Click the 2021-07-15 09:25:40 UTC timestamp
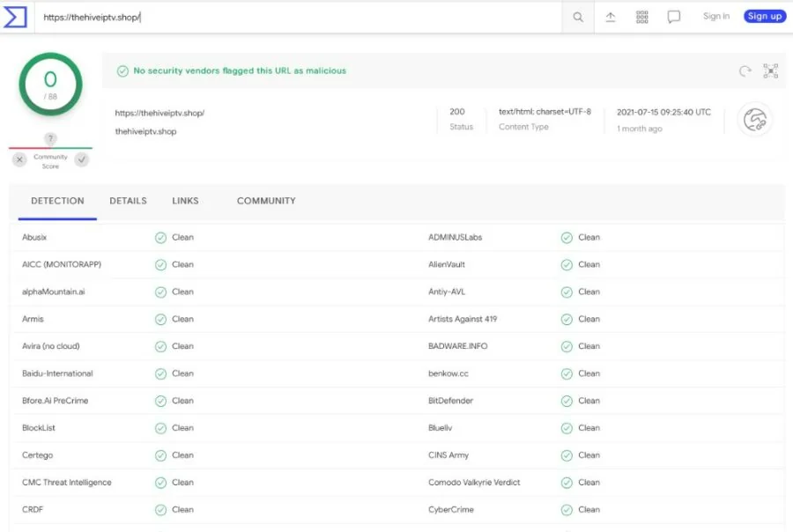The height and width of the screenshot is (532, 793). point(663,112)
